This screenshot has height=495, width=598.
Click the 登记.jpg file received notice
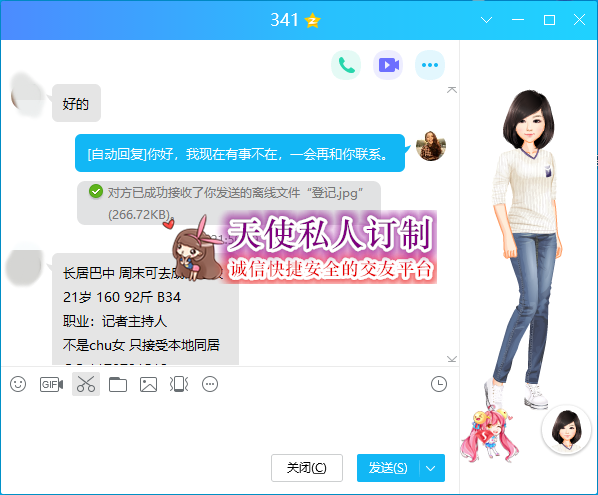(x=229, y=203)
